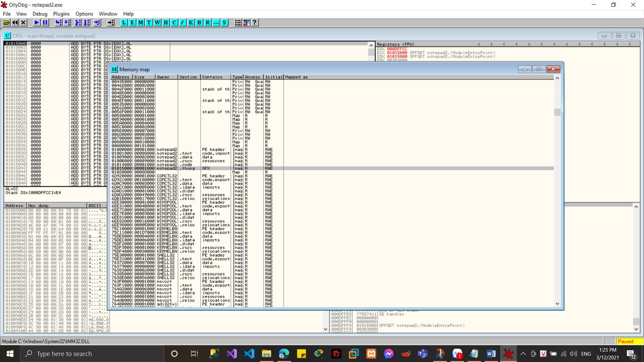Click the Size column header in Memory map
Screen dimensions: 644x362
(x=144, y=77)
